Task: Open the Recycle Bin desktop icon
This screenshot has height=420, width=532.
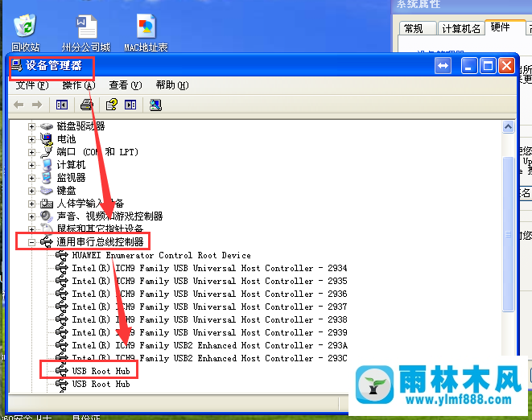Action: tap(25, 26)
